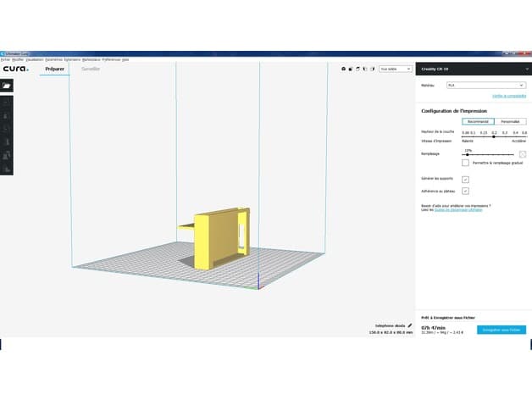The image size is (532, 400).
Task: Adjust the layer height slider handle
Action: (494, 136)
